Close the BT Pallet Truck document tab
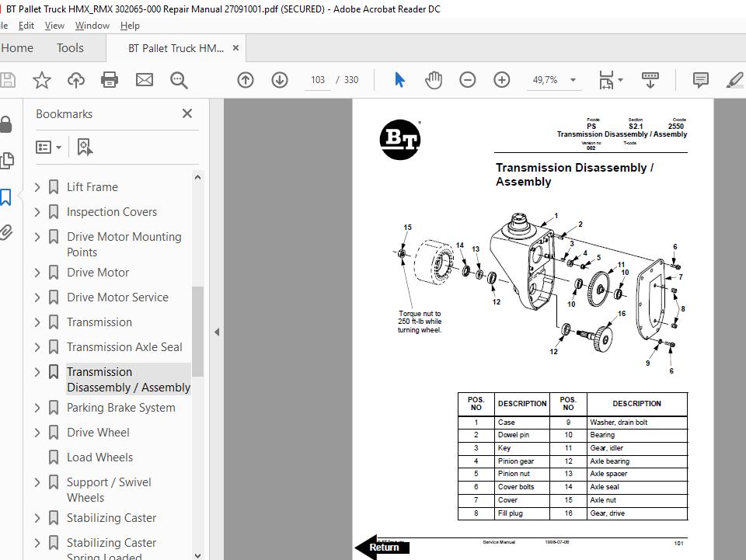 [235, 48]
